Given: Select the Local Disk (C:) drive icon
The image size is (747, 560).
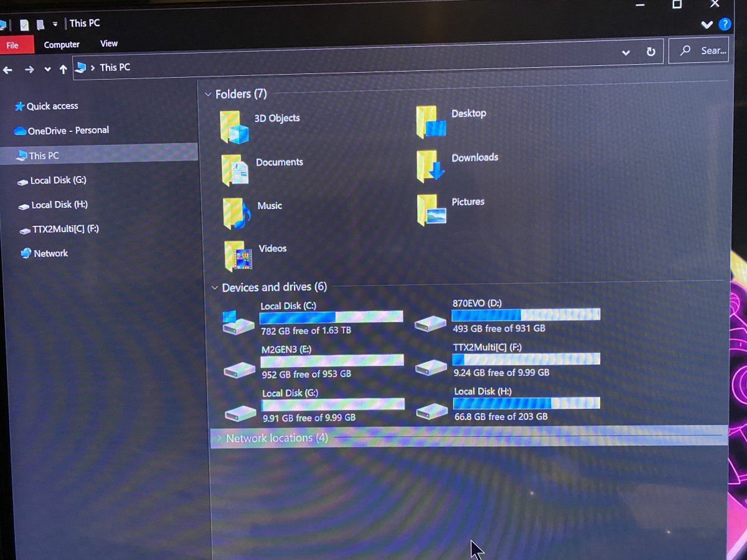Looking at the screenshot, I should (x=238, y=322).
